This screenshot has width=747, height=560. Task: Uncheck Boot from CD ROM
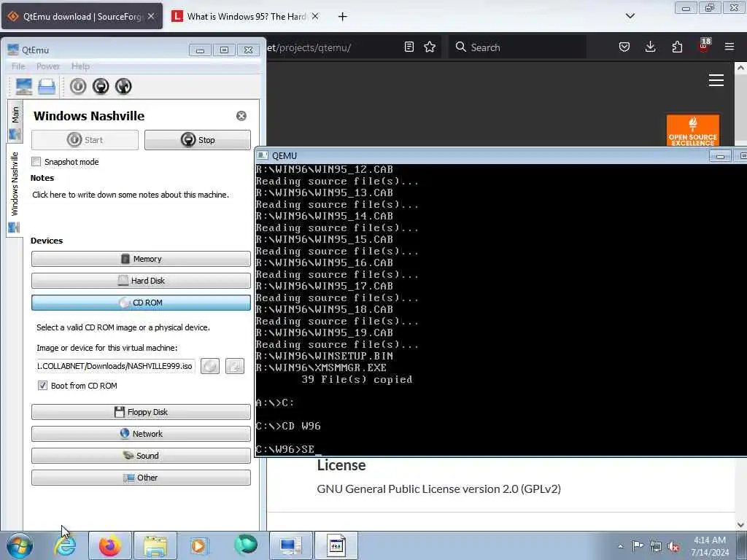point(43,386)
